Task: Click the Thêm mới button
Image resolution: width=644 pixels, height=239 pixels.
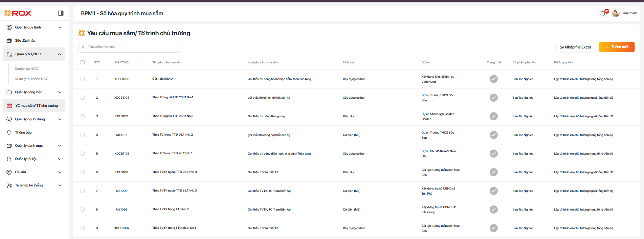Action: (x=617, y=47)
